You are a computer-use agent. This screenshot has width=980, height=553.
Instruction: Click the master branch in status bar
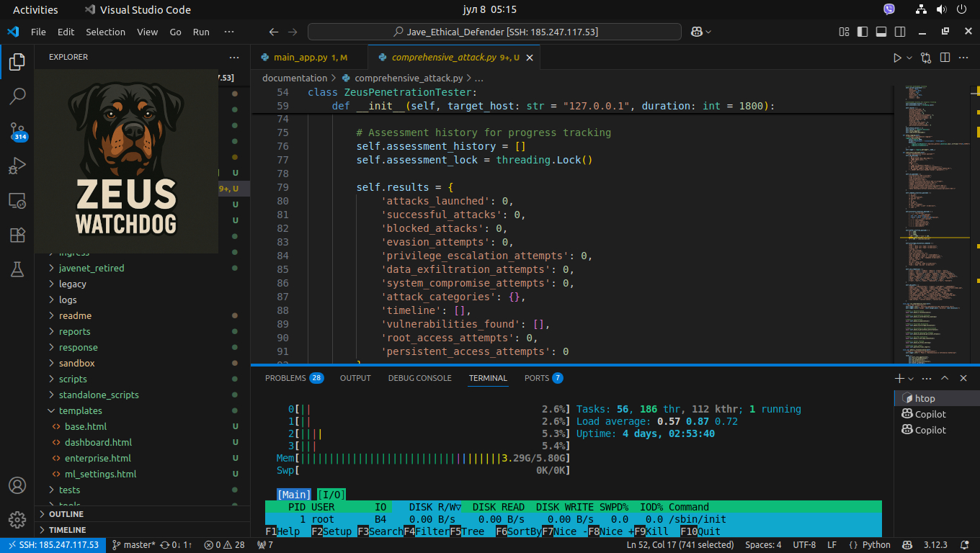(135, 545)
